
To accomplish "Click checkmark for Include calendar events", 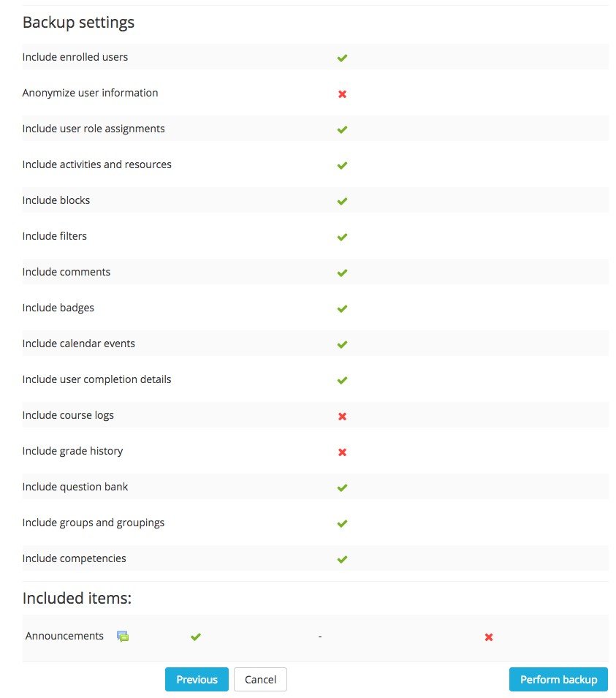I will click(342, 344).
